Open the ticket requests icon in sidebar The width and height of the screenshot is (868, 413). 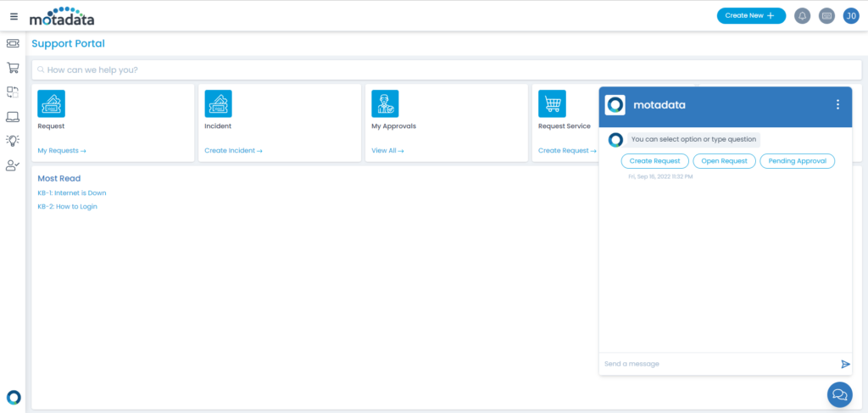click(x=13, y=43)
